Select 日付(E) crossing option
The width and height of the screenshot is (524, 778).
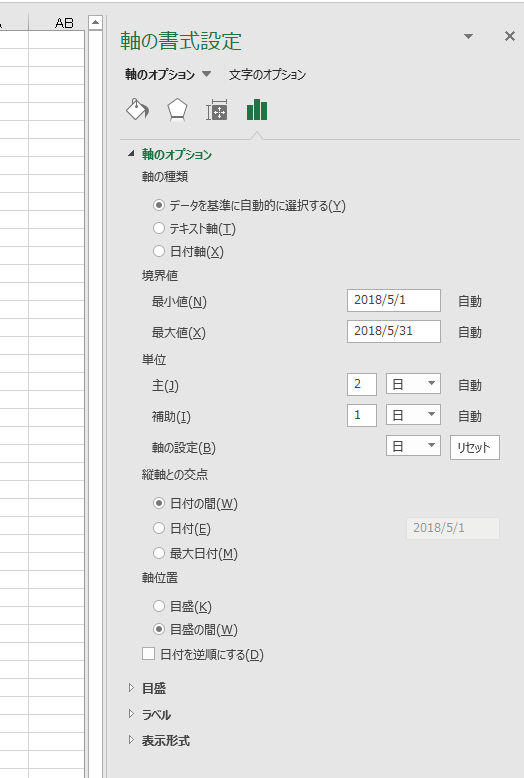(159, 528)
